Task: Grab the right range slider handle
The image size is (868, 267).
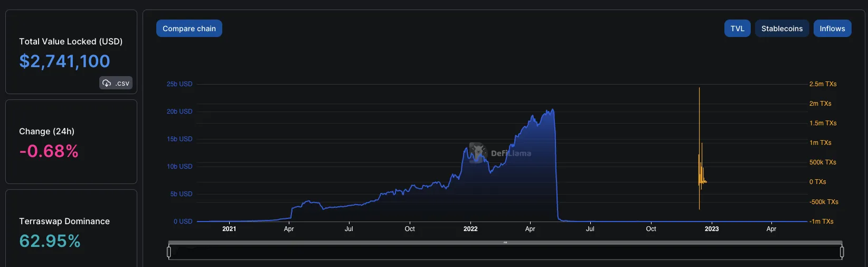Action: tap(842, 252)
